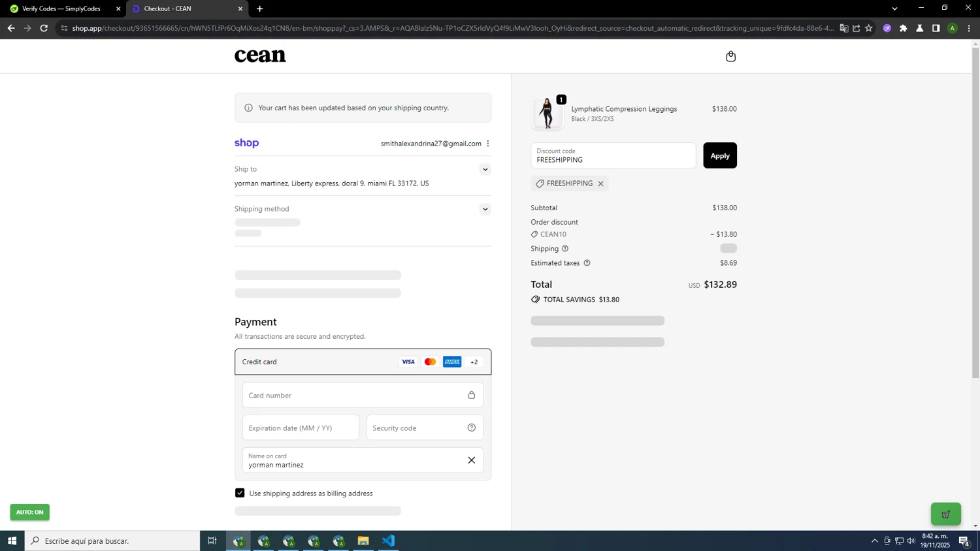This screenshot has width=980, height=551.
Task: Click the Expiration date field
Action: [x=301, y=428]
